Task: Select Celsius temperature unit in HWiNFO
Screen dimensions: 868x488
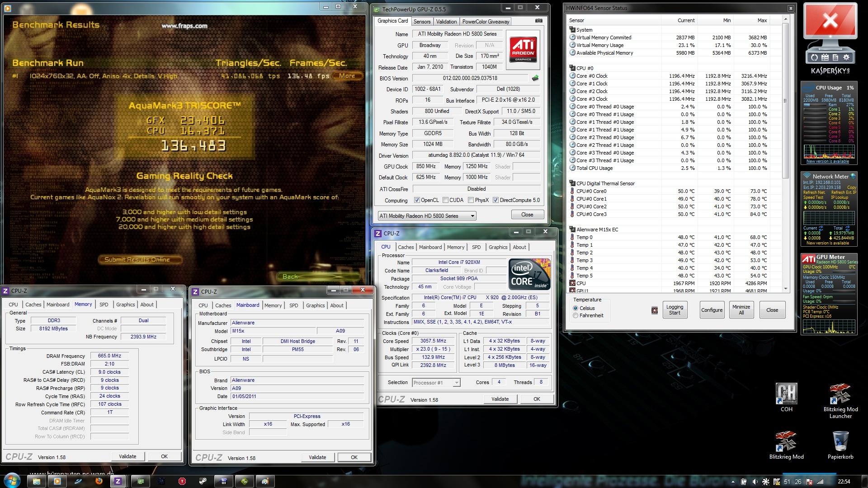Action: point(576,308)
